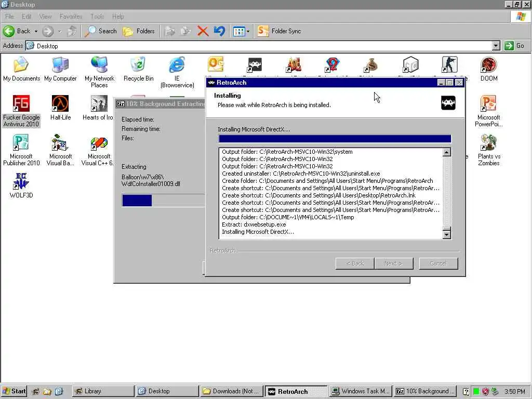
Task: Select log line 'Created uninstaller' in install log
Action: (301, 174)
